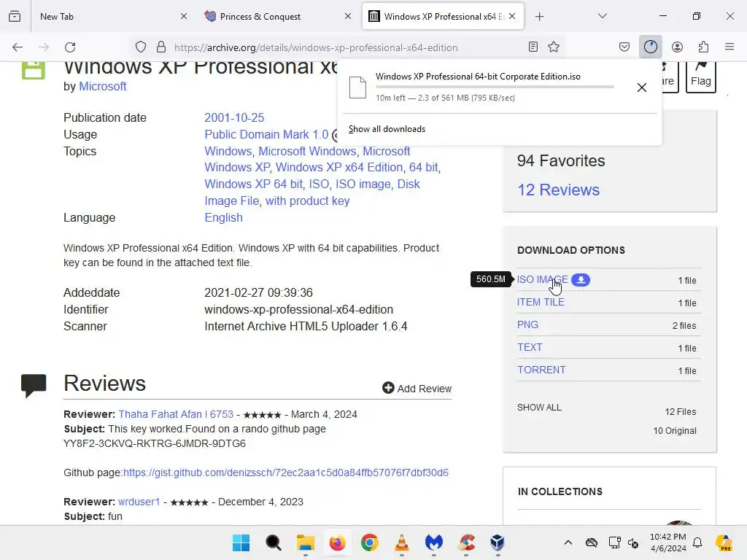Image resolution: width=747 pixels, height=560 pixels.
Task: Open the Firefox application menu
Action: point(729,47)
